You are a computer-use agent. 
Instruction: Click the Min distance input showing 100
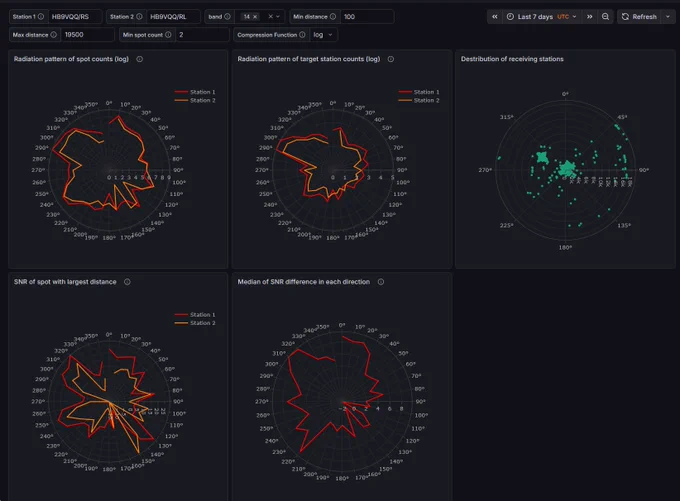367,16
